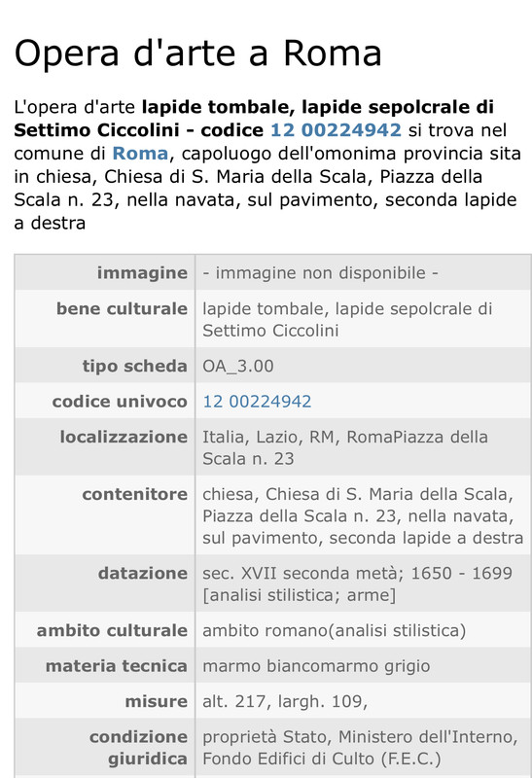
Task: Select the localizzazione row label
Action: 124,437
